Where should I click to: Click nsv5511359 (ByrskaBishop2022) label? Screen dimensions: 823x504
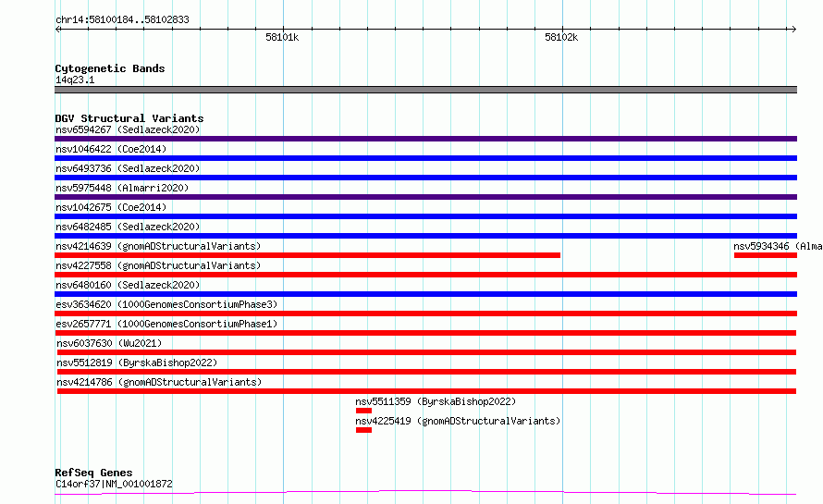pos(436,401)
